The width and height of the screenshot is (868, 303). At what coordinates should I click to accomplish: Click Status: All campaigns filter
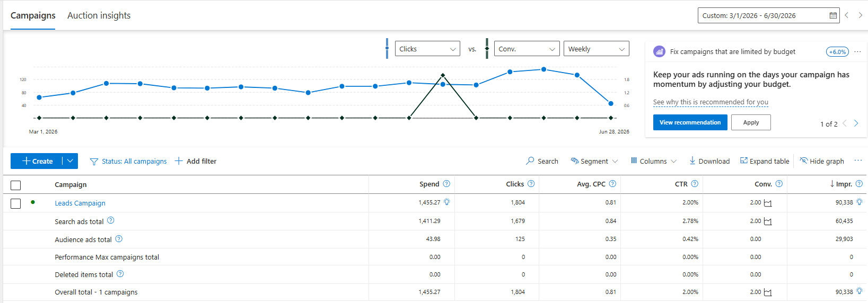(128, 161)
